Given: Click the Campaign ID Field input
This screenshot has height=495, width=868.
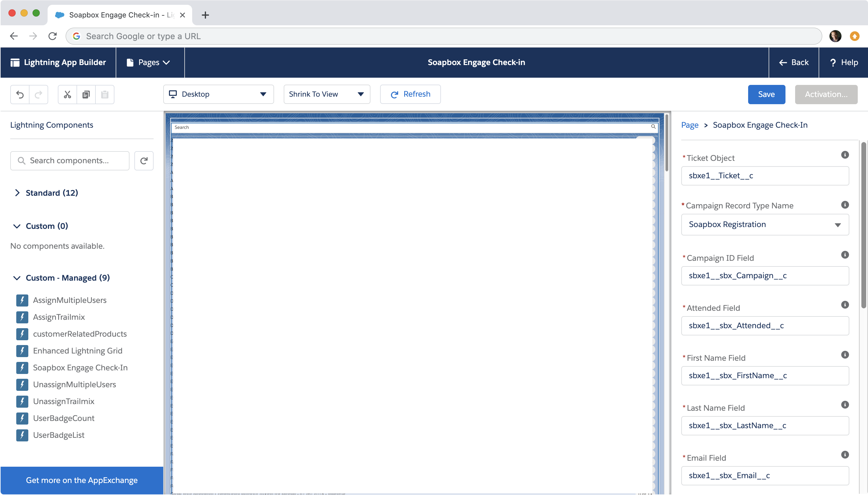Looking at the screenshot, I should pyautogui.click(x=765, y=276).
